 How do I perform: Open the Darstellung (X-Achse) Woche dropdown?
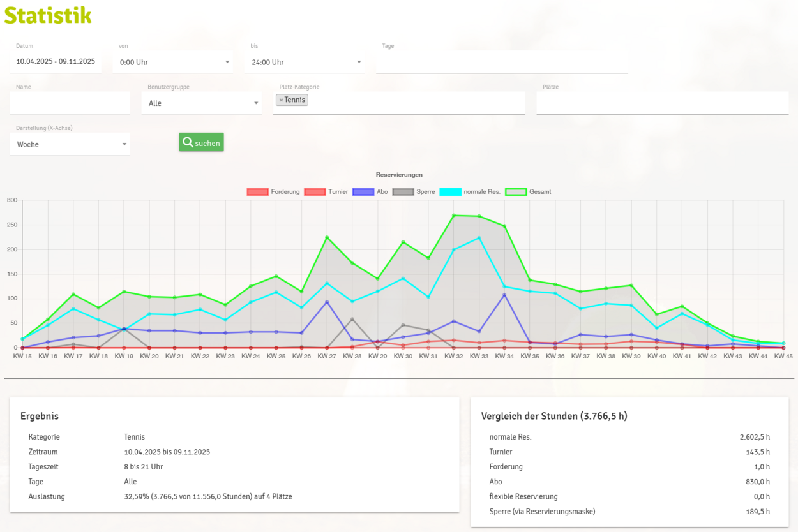(70, 144)
